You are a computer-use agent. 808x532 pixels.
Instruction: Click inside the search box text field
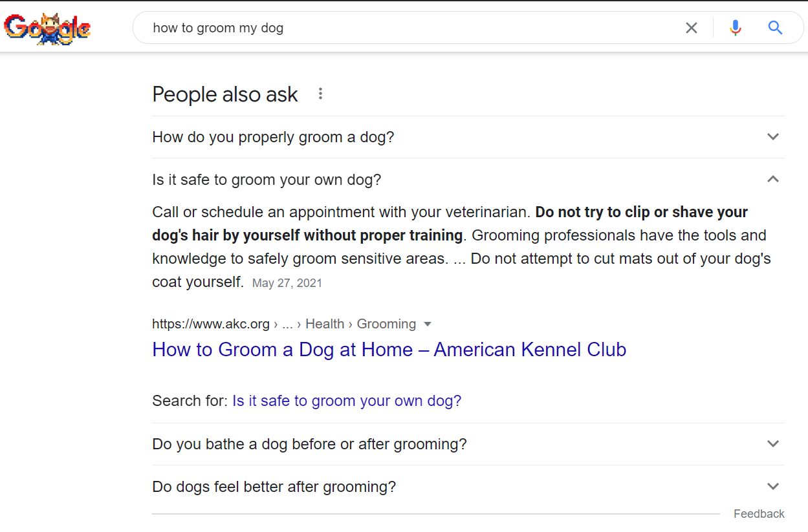(x=414, y=28)
